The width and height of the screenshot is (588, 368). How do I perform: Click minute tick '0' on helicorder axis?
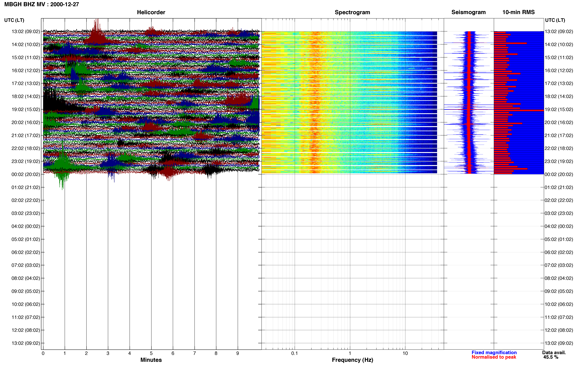[x=43, y=353]
